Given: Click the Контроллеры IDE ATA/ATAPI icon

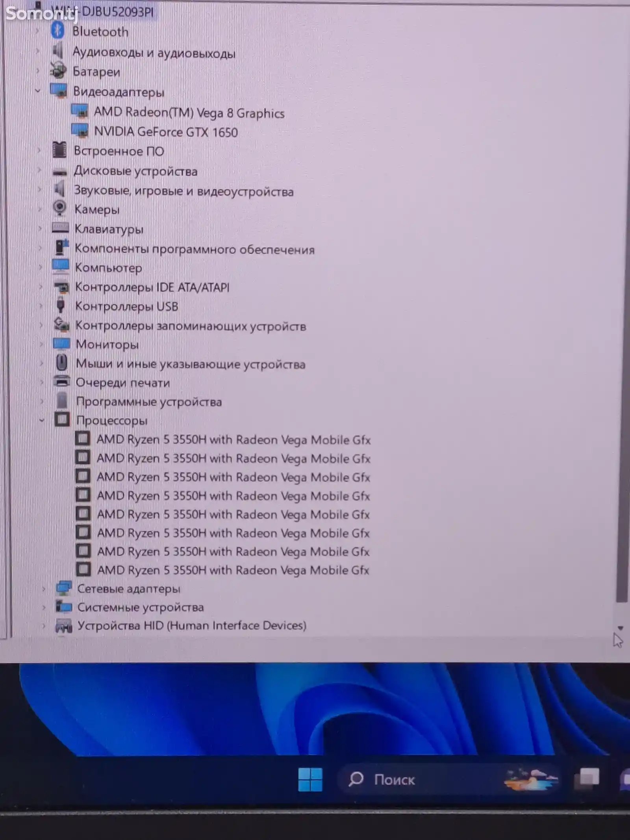Looking at the screenshot, I should [x=61, y=287].
